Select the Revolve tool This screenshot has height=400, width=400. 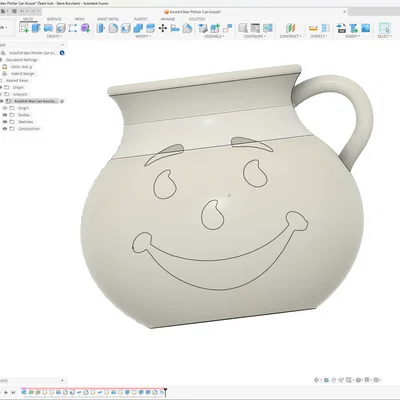point(48,28)
